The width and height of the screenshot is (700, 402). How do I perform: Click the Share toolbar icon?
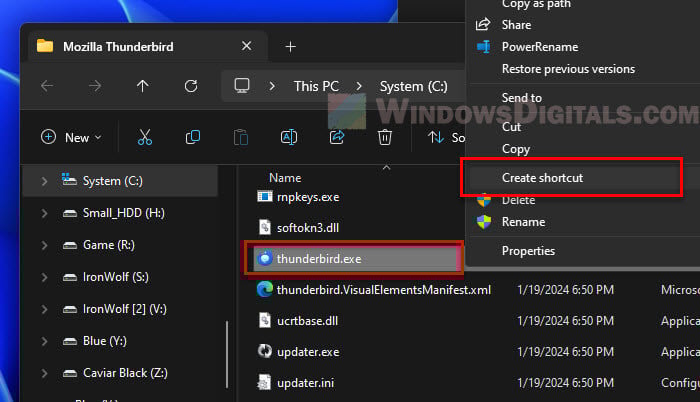click(337, 138)
